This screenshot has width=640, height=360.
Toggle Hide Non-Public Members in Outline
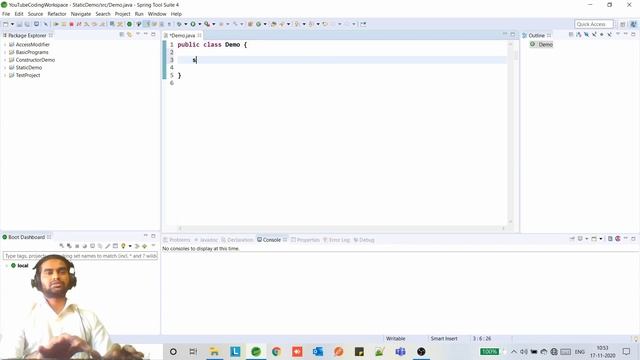(602, 35)
